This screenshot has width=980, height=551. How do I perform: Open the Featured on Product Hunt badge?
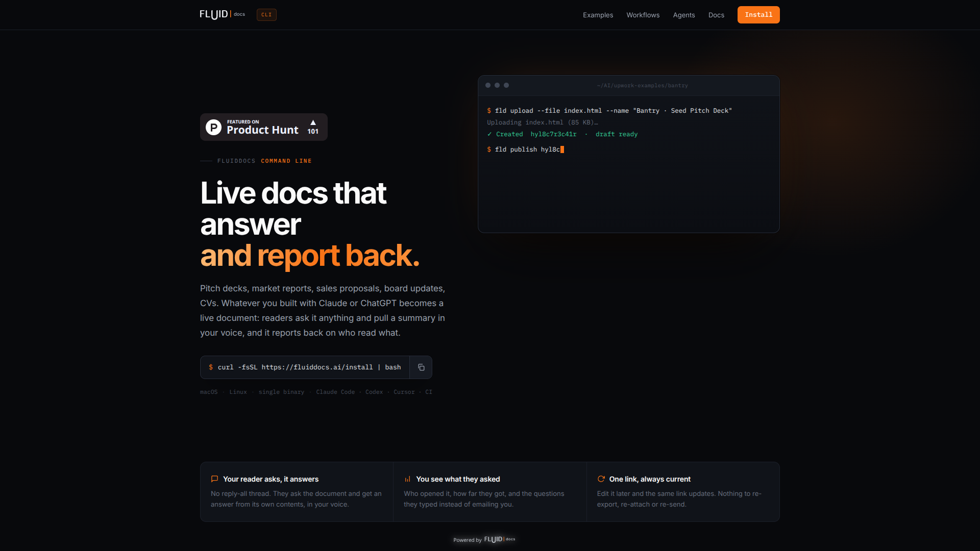(x=264, y=127)
